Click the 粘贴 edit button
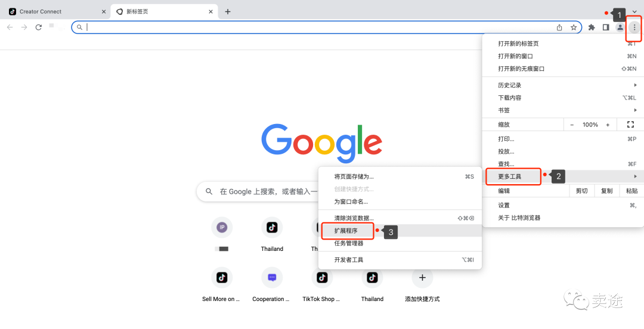 pyautogui.click(x=631, y=191)
